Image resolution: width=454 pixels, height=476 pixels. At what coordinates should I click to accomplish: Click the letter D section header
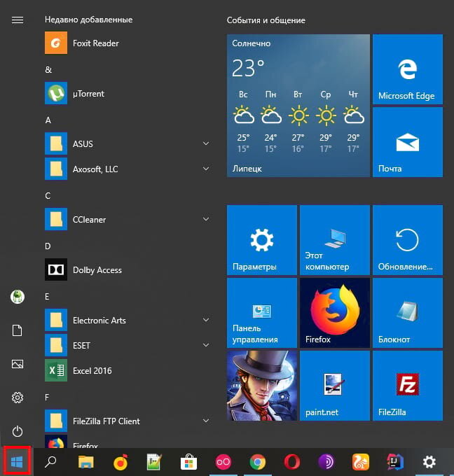click(x=48, y=246)
